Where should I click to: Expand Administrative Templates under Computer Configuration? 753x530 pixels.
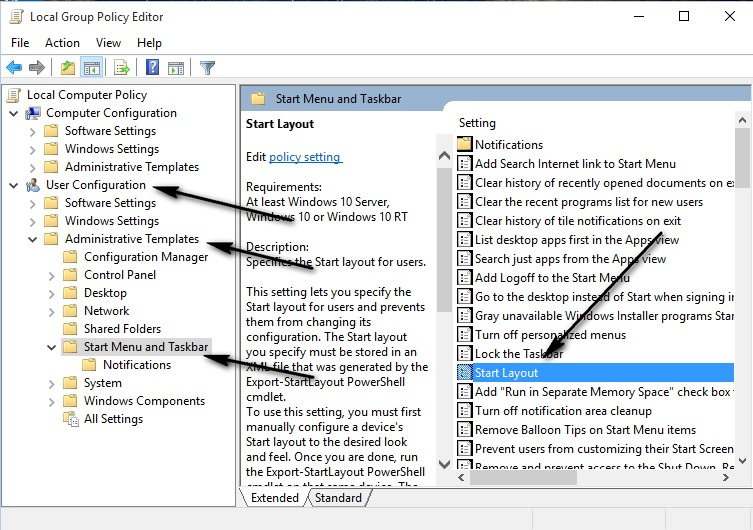(x=32, y=168)
